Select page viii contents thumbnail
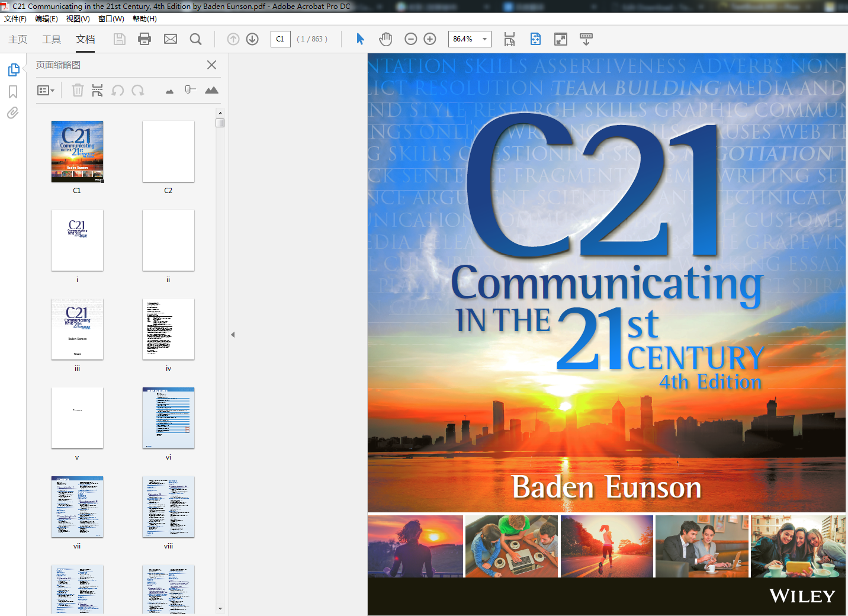 click(168, 507)
